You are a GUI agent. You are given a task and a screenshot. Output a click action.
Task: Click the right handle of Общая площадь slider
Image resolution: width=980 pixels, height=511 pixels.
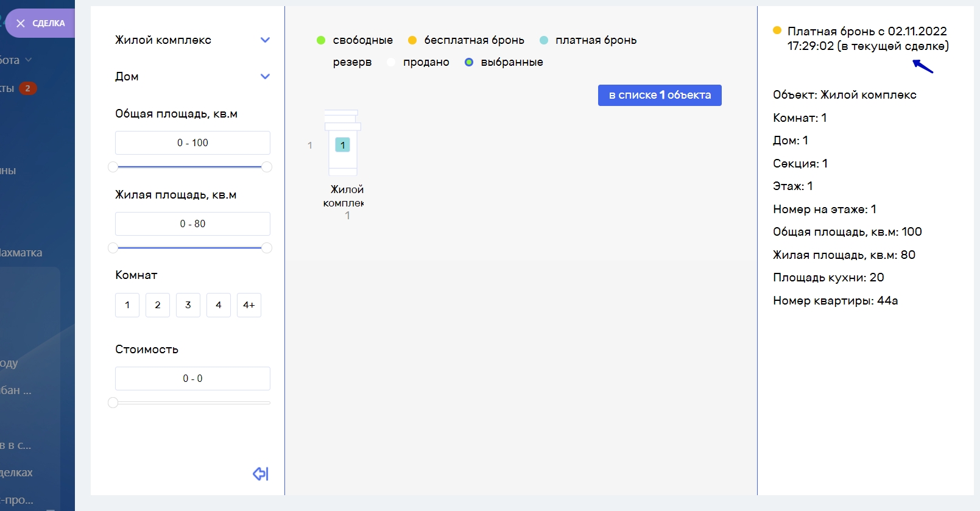(x=266, y=167)
